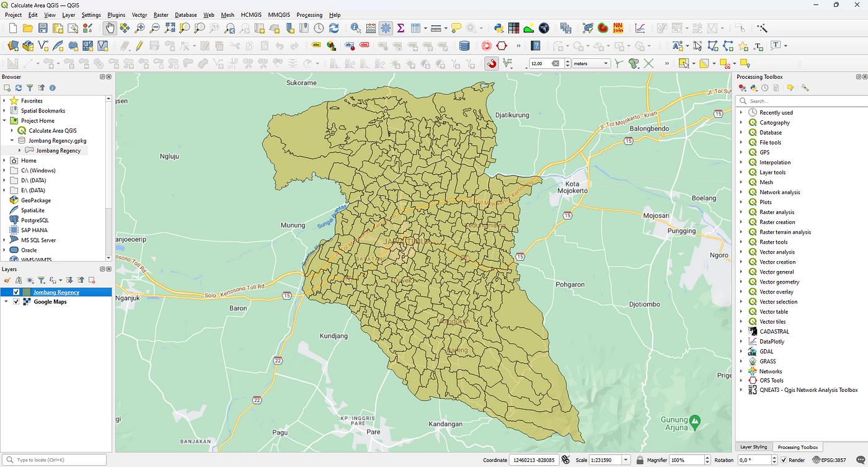This screenshot has width=868, height=467.
Task: Expand the Vector geometry group
Action: tap(741, 282)
